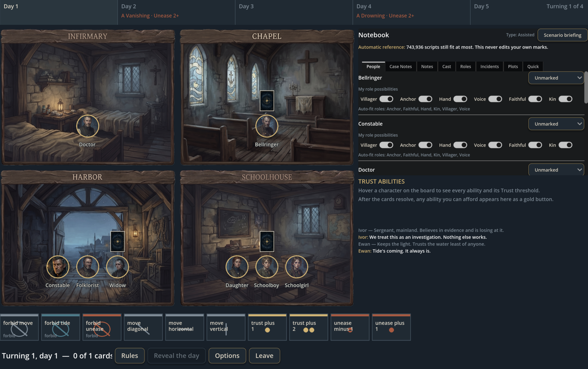The width and height of the screenshot is (588, 369).
Task: Toggle Constable's Anchor role possibility
Action: [x=425, y=145]
